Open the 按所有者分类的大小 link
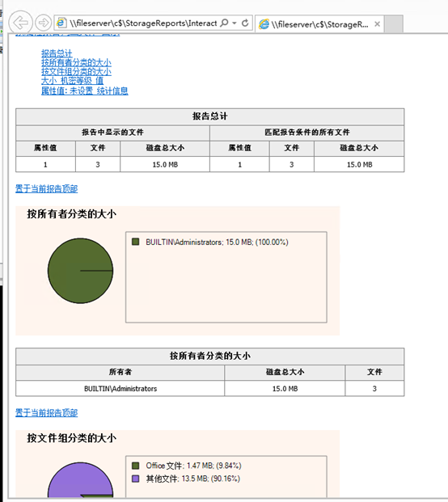Screen dimensions: 448x502 (76, 62)
